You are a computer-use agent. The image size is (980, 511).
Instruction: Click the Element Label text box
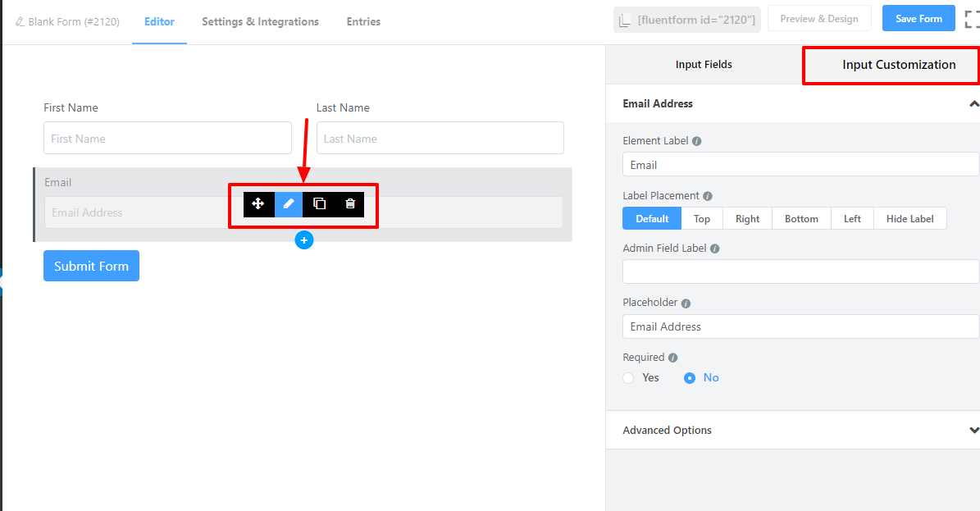[800, 165]
